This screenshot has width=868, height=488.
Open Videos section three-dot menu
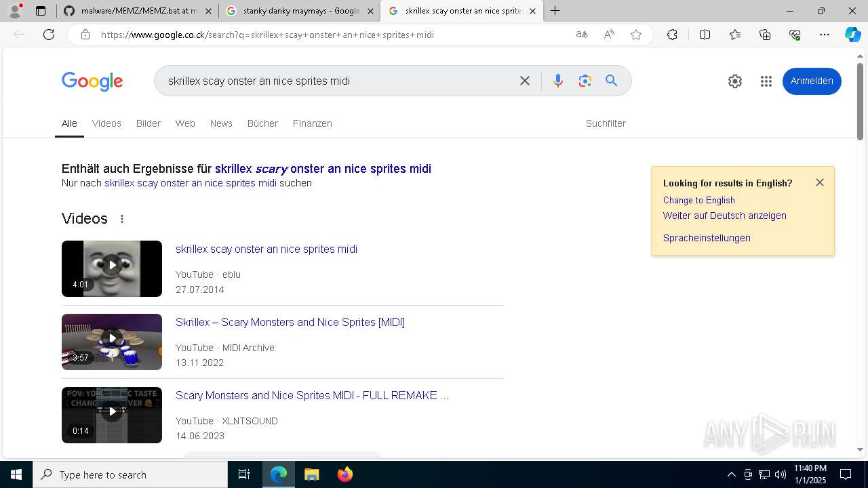tap(122, 219)
